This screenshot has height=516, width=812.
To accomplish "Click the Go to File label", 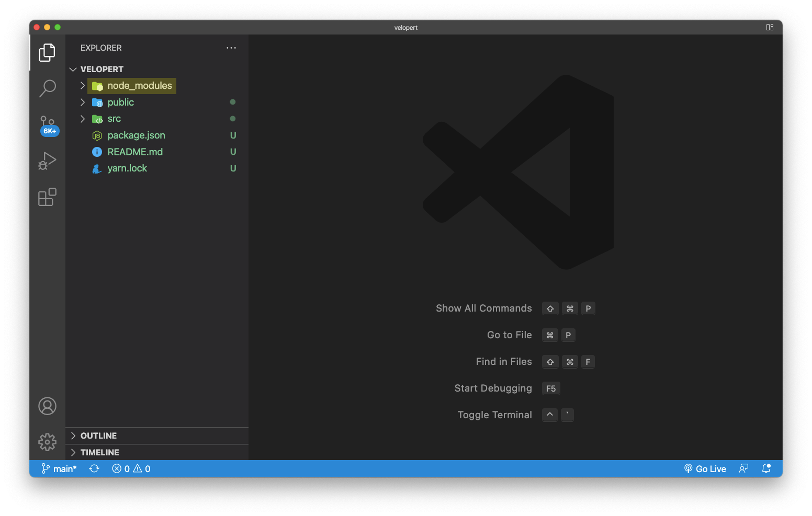I will (x=510, y=335).
